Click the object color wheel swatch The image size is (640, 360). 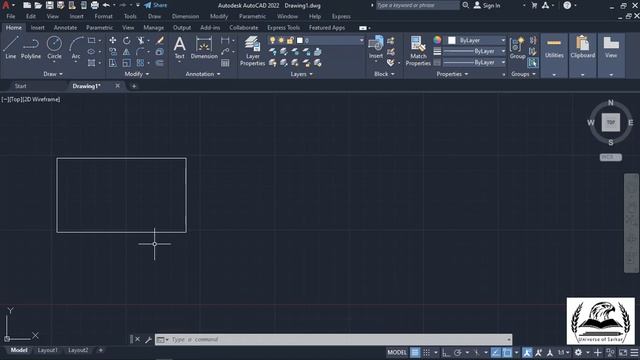click(437, 40)
